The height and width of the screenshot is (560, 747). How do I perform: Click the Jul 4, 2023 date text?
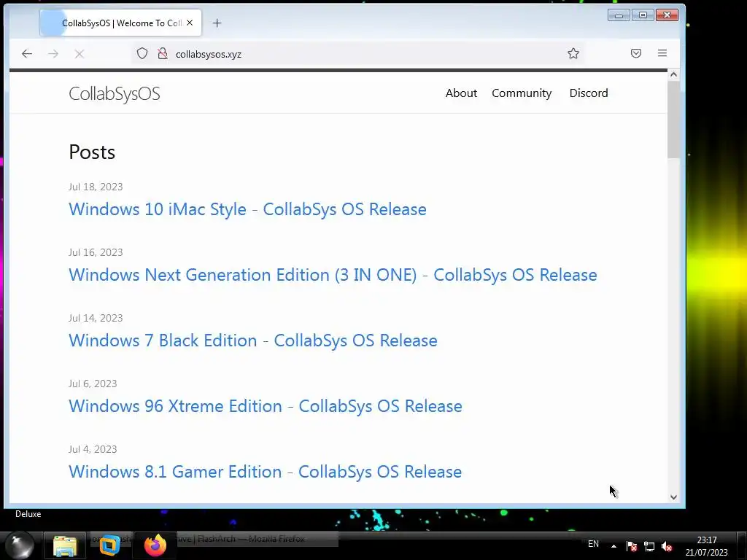click(93, 449)
